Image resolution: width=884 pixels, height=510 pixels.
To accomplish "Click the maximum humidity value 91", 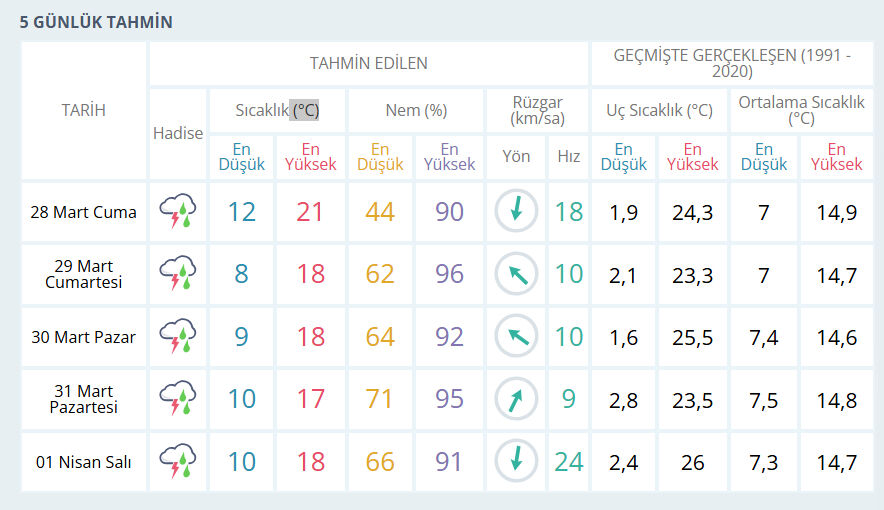I will [448, 462].
